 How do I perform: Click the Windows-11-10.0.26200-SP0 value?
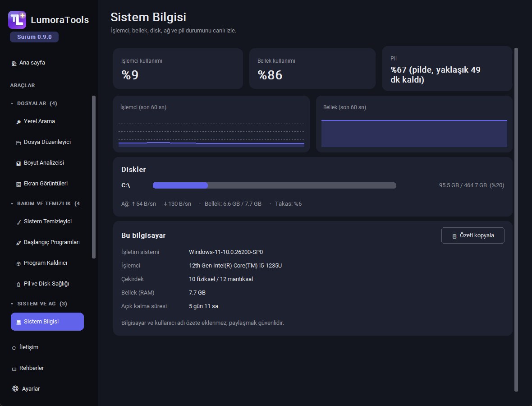tap(226, 252)
